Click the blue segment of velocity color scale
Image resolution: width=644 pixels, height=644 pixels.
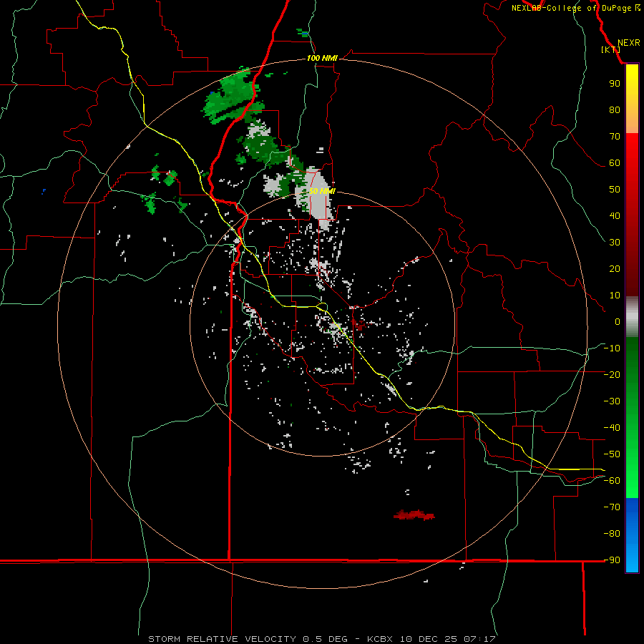[x=632, y=535]
